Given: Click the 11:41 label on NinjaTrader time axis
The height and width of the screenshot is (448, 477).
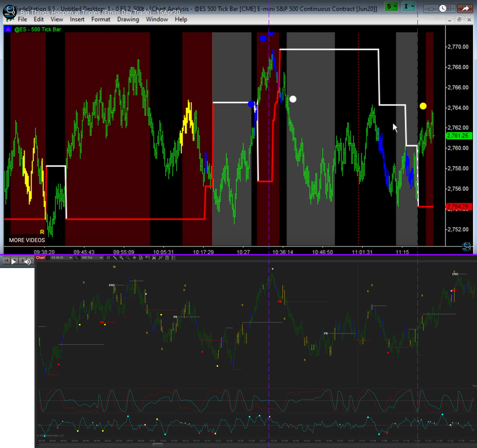Looking at the screenshot, I should pyautogui.click(x=472, y=441).
